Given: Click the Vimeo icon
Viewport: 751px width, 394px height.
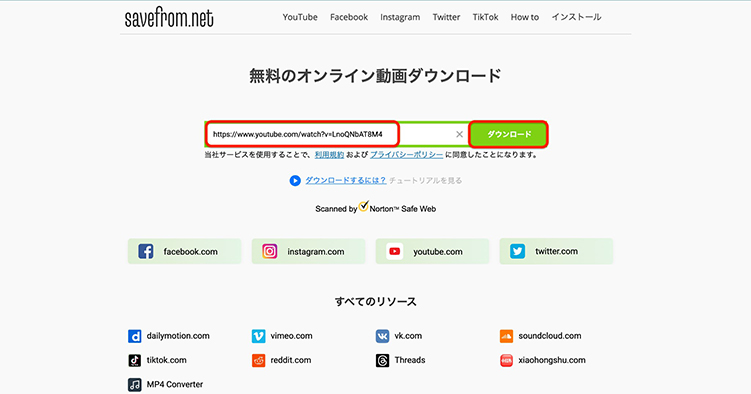Looking at the screenshot, I should tap(259, 336).
